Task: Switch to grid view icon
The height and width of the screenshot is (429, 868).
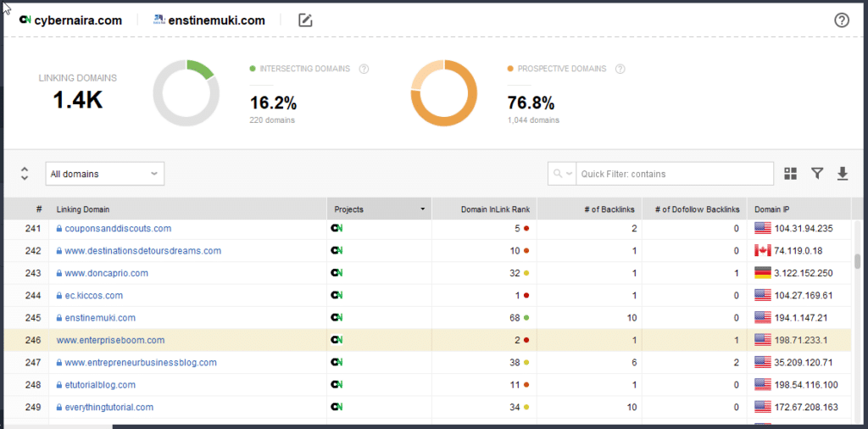Action: point(790,174)
